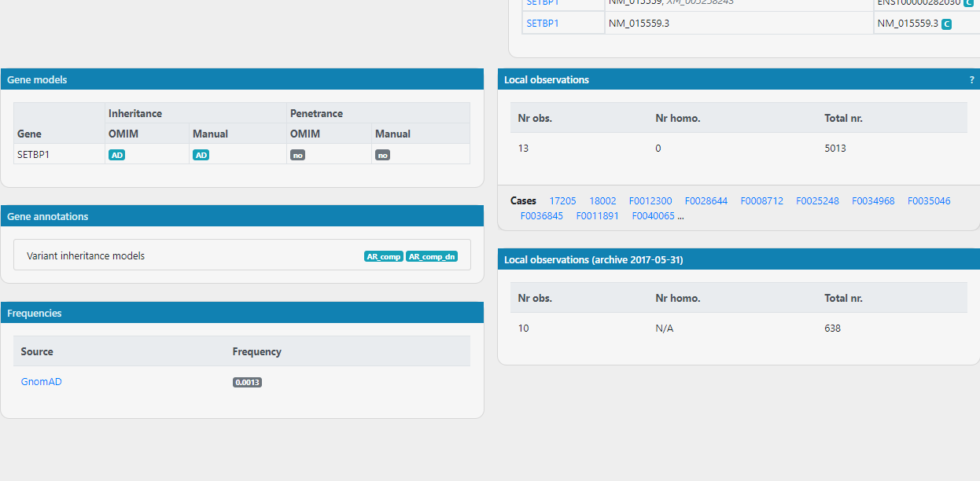Click the C icon next to NM_015559.3
This screenshot has height=481, width=980.
click(x=945, y=24)
